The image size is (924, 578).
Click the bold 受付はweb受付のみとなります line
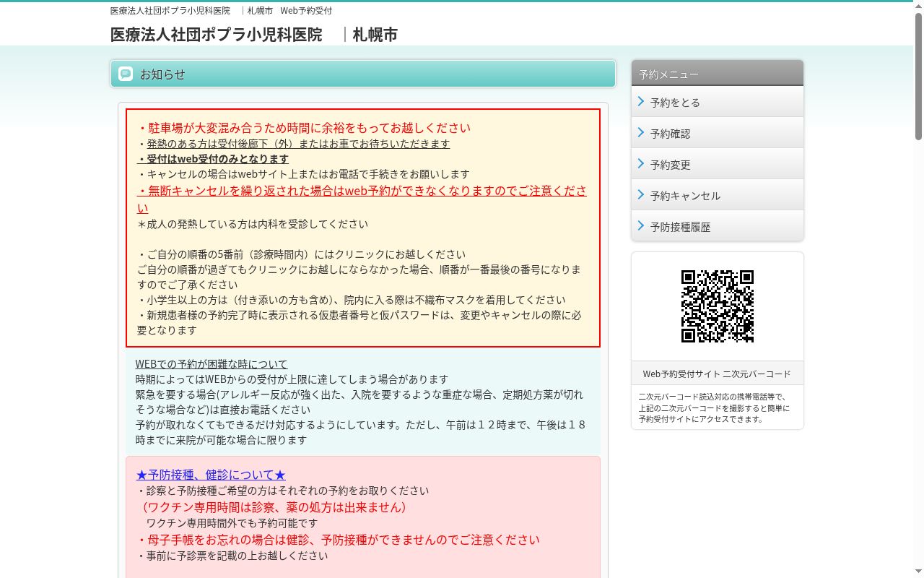pyautogui.click(x=213, y=159)
